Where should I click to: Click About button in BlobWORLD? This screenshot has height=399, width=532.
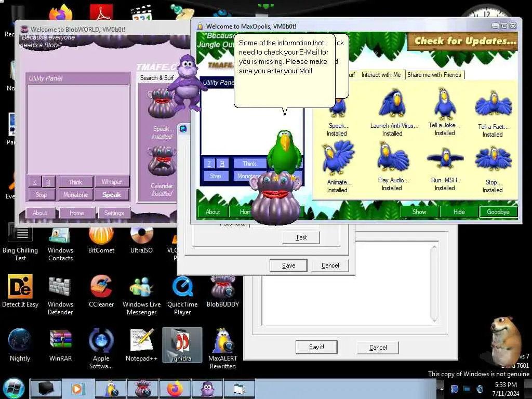[40, 213]
